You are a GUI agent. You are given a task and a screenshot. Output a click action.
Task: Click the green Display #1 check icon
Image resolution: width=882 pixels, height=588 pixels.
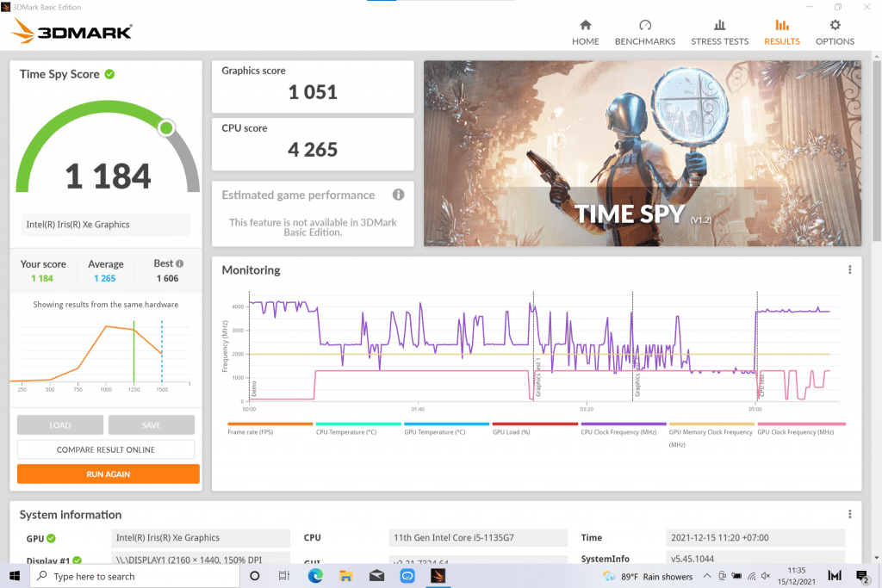pyautogui.click(x=77, y=560)
